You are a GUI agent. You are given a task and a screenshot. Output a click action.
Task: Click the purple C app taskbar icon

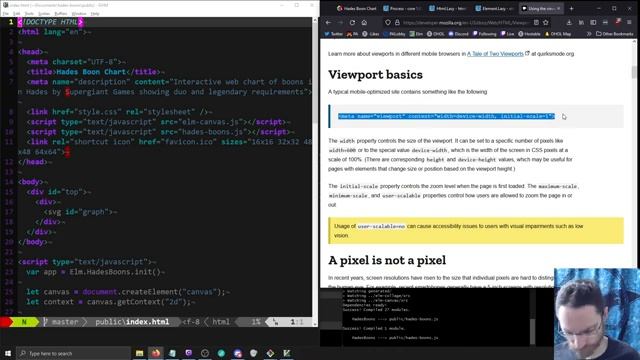189,353
